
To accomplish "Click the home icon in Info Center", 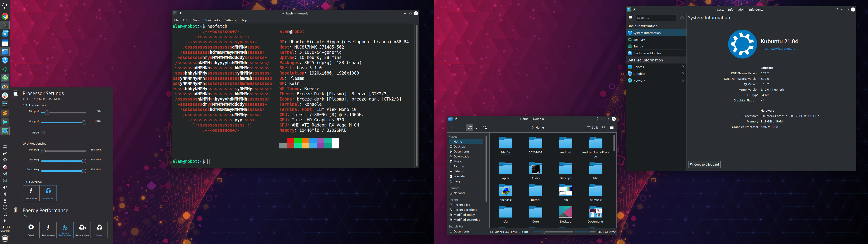I will (682, 18).
